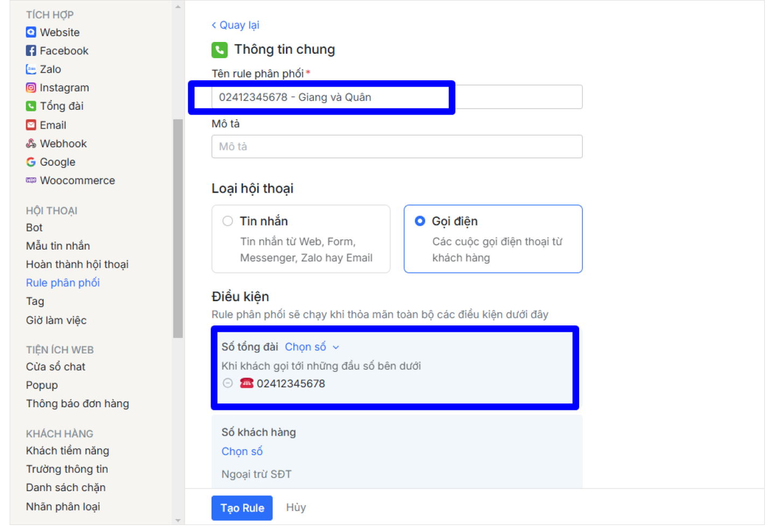Open Tổng đài phone icon
Screen dimensions: 775x532
point(31,106)
